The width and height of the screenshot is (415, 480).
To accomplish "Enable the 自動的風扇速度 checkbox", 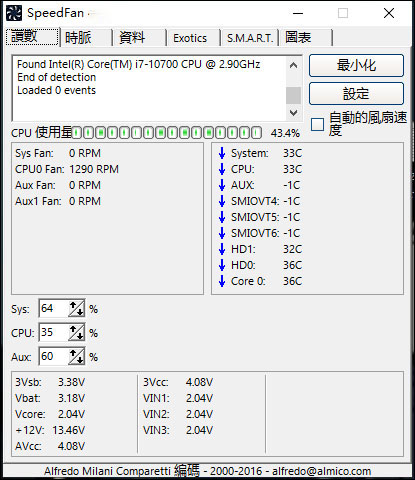I will click(x=317, y=124).
